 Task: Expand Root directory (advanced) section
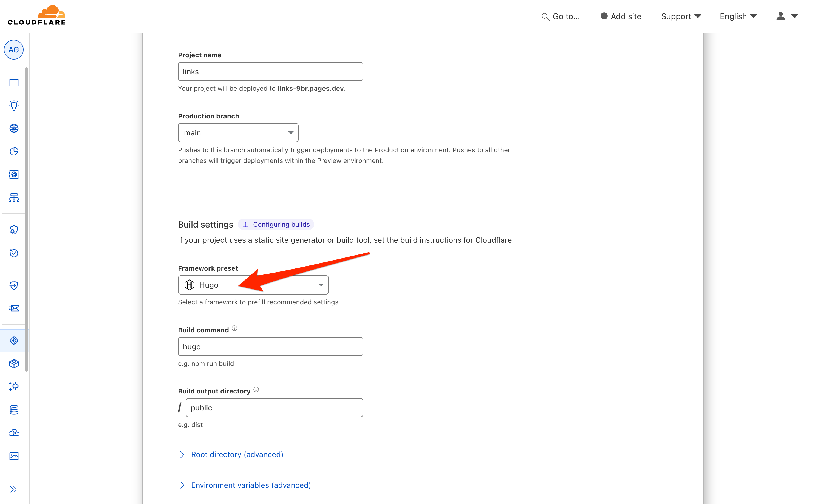click(x=237, y=454)
